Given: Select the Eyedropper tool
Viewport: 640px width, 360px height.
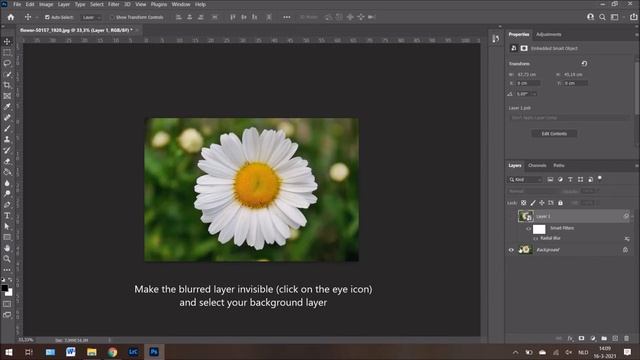Looking at the screenshot, I should 7,107.
